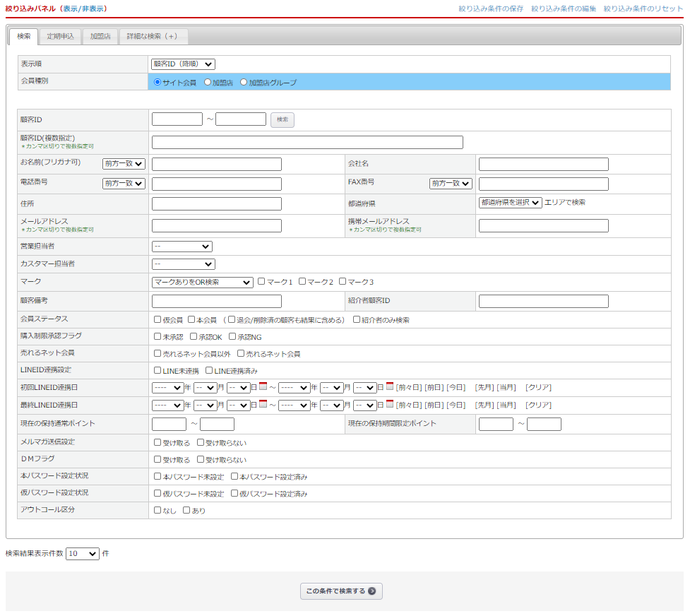Switch to the 定期申込 tab
The height and width of the screenshot is (616, 690).
(x=61, y=36)
